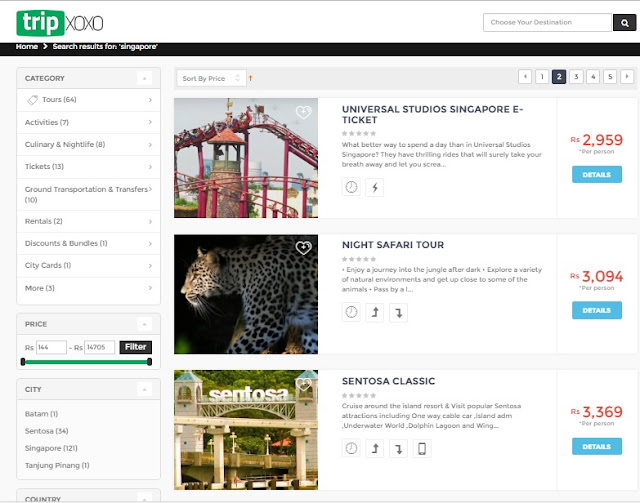Go to results page 3
This screenshot has height=503, width=640.
coord(576,76)
